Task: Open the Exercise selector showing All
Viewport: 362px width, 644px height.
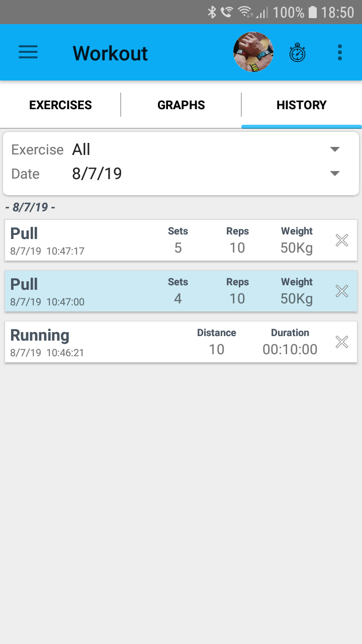Action: pyautogui.click(x=81, y=149)
